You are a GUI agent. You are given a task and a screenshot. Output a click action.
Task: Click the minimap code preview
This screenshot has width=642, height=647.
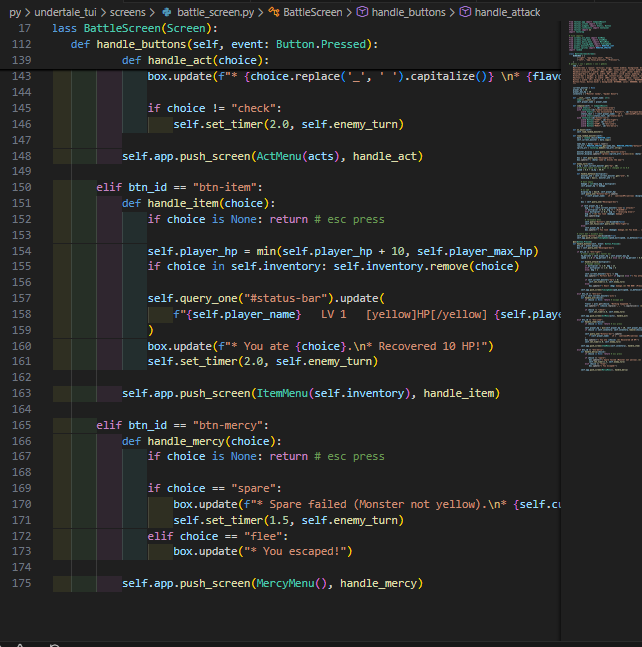coord(600,200)
